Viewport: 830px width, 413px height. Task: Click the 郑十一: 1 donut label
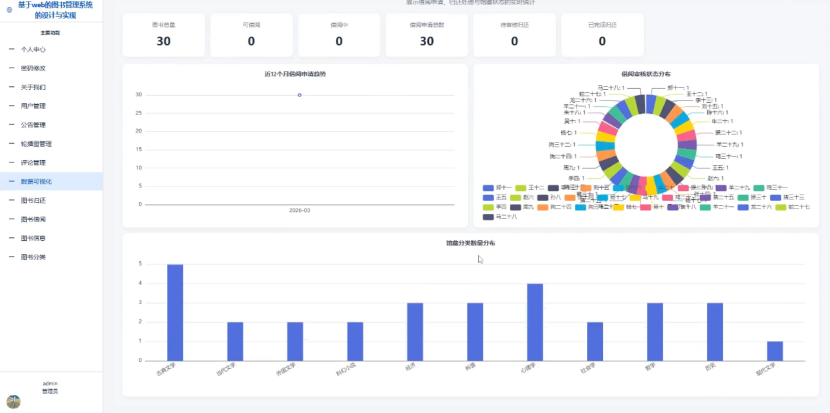point(678,87)
